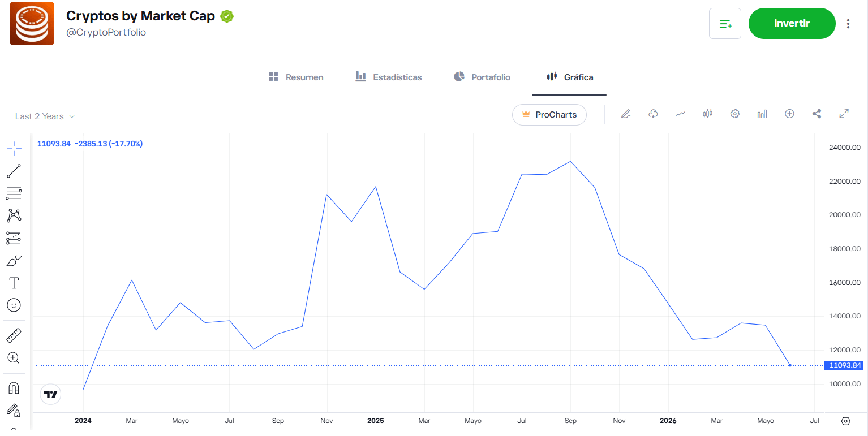Open ProCharts
The image size is (868, 436).
point(549,115)
